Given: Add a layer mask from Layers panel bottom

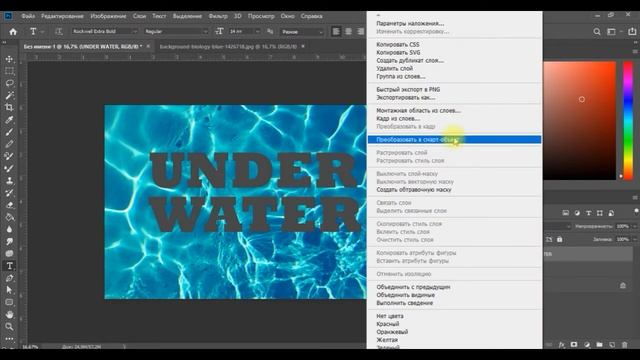Looking at the screenshot, I should [x=574, y=345].
